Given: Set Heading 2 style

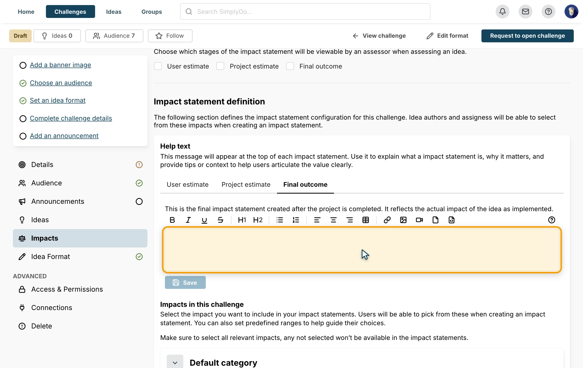Looking at the screenshot, I should pyautogui.click(x=258, y=220).
